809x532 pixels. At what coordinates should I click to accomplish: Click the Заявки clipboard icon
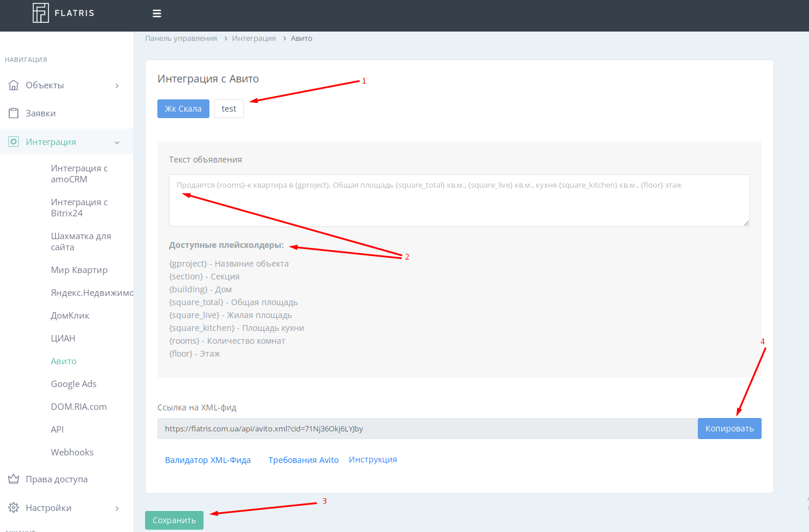(13, 113)
